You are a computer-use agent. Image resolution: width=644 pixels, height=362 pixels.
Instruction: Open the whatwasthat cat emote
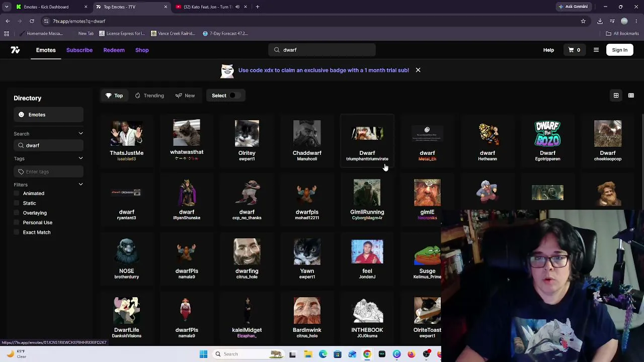click(187, 140)
